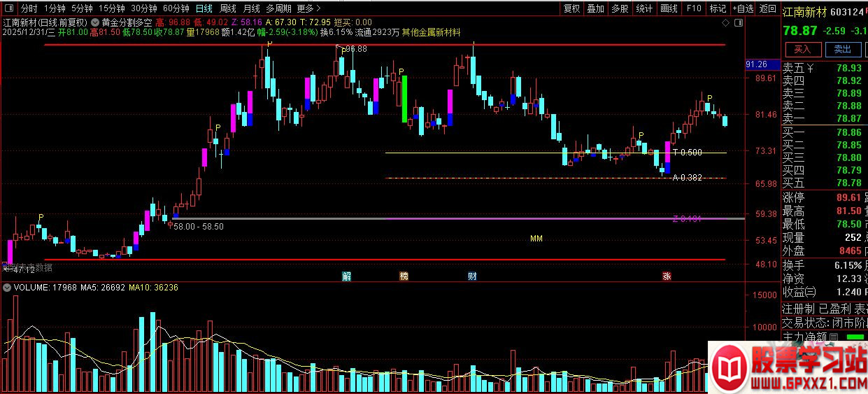The height and width of the screenshot is (394, 868).
Task: Expand the VOLUME indicator dropdown arrow
Action: [7, 288]
